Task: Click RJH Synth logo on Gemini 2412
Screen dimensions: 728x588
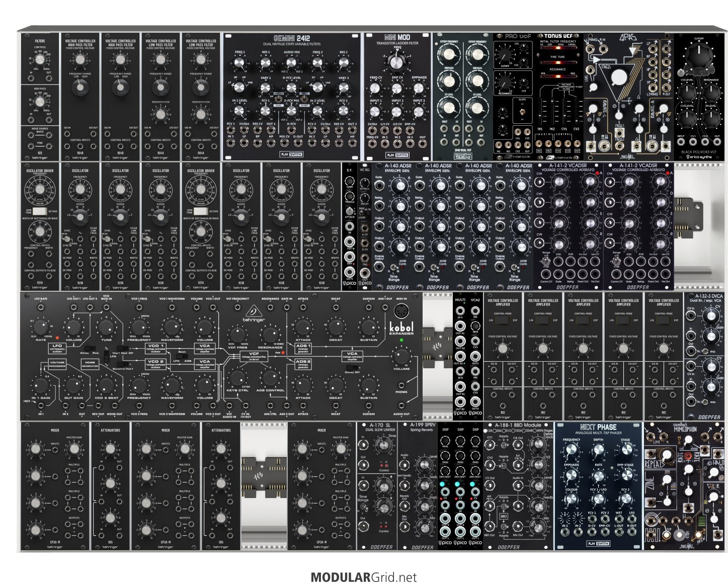Action: (291, 154)
